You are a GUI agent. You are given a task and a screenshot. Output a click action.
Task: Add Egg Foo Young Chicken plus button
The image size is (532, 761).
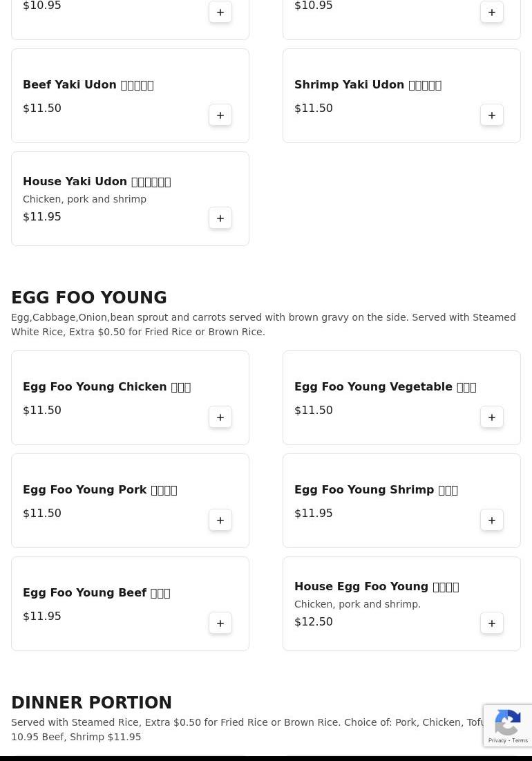[x=220, y=417]
